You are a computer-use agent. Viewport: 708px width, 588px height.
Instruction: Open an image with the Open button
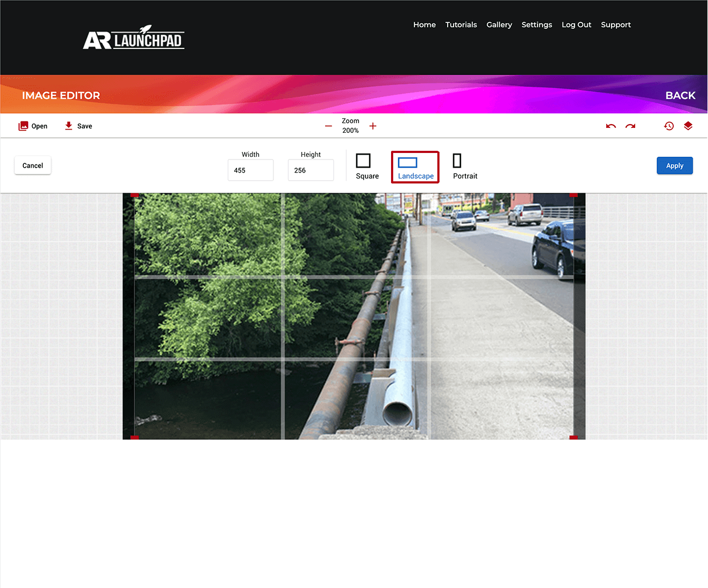point(33,126)
